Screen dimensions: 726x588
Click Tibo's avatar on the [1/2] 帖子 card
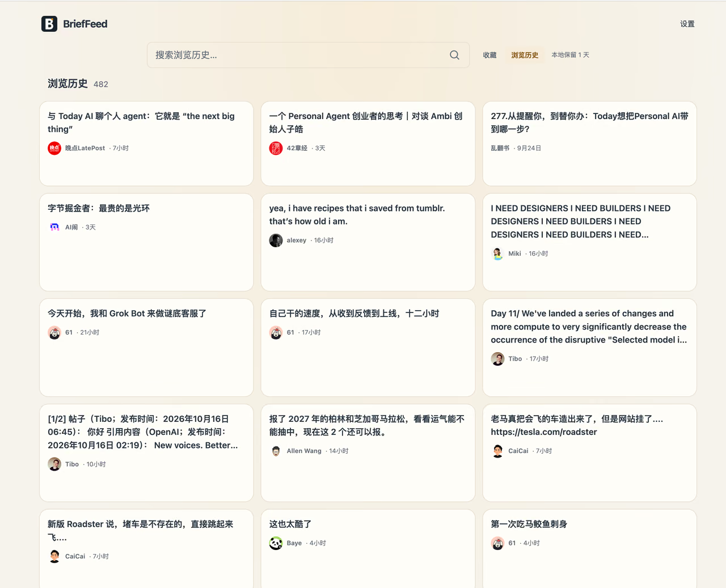(54, 464)
